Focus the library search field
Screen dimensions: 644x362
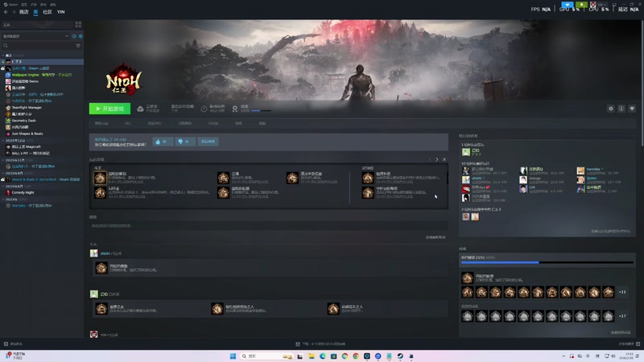click(x=38, y=46)
